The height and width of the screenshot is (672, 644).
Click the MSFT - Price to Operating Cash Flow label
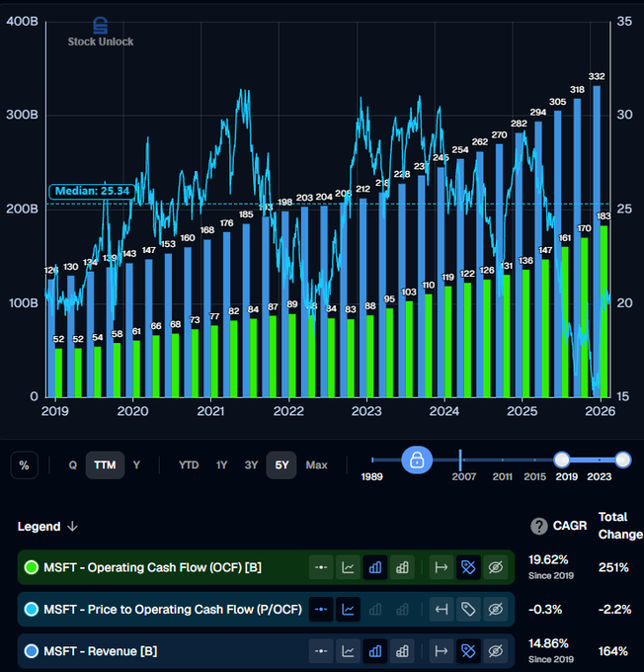click(x=173, y=610)
